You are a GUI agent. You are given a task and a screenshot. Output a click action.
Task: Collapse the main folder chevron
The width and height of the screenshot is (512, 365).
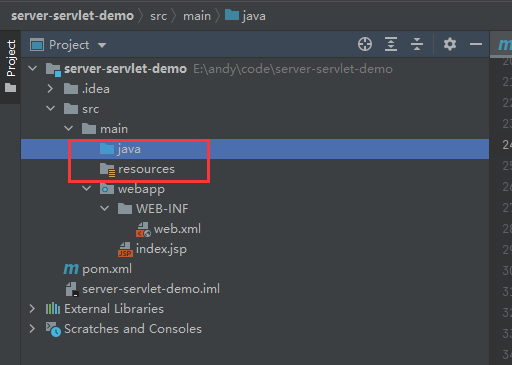click(69, 129)
